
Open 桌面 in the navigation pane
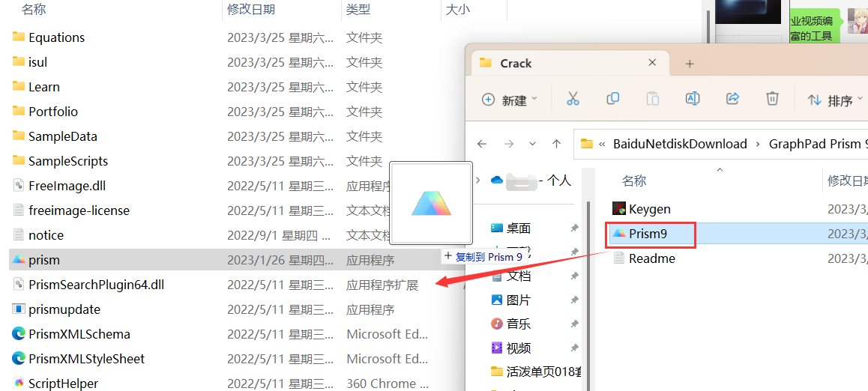pos(518,228)
